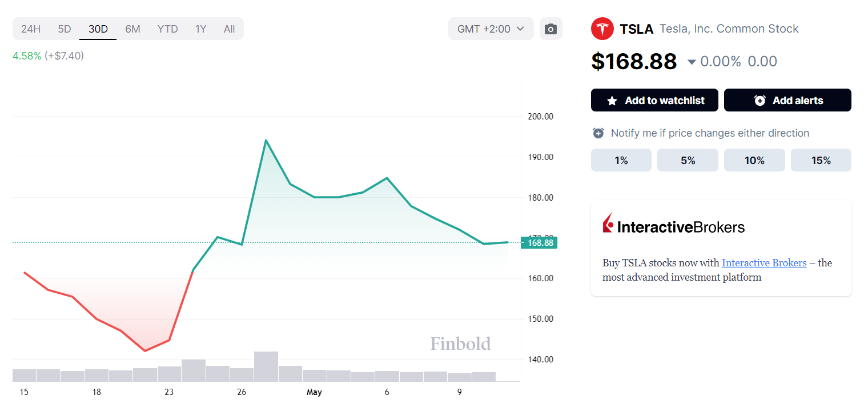Screen dimensions: 868x411
Task: Click the 15 date label on x-axis
Action: tap(24, 392)
